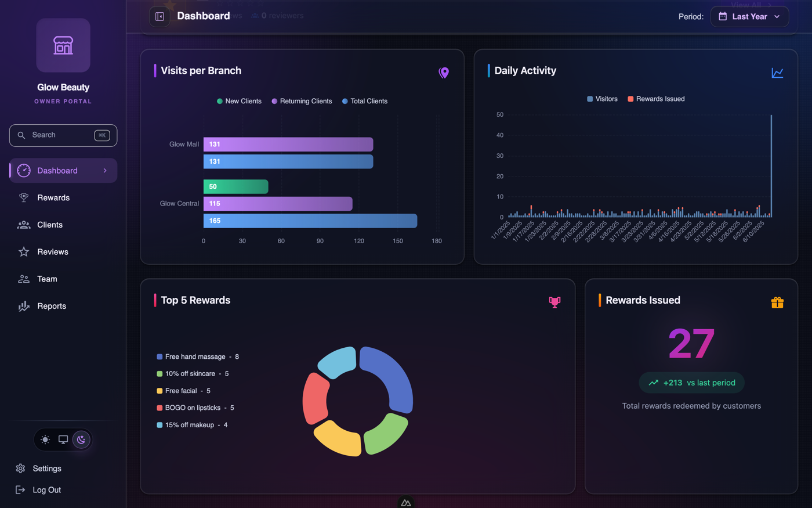Click the Settings gear icon

click(x=20, y=469)
